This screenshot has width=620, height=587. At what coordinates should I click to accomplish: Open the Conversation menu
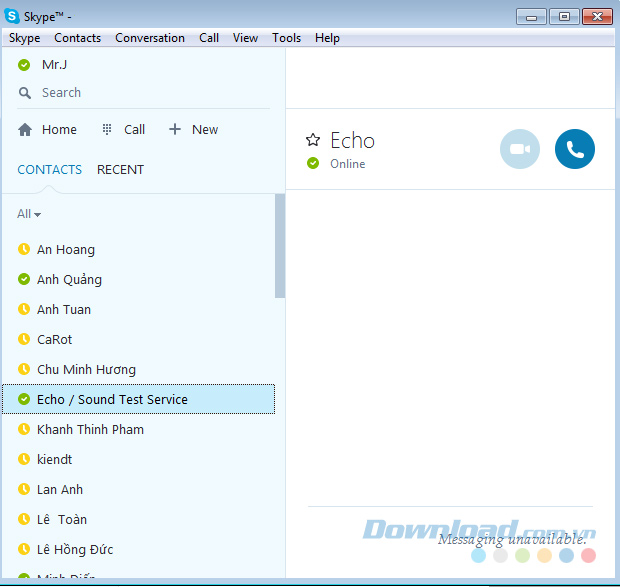click(150, 38)
